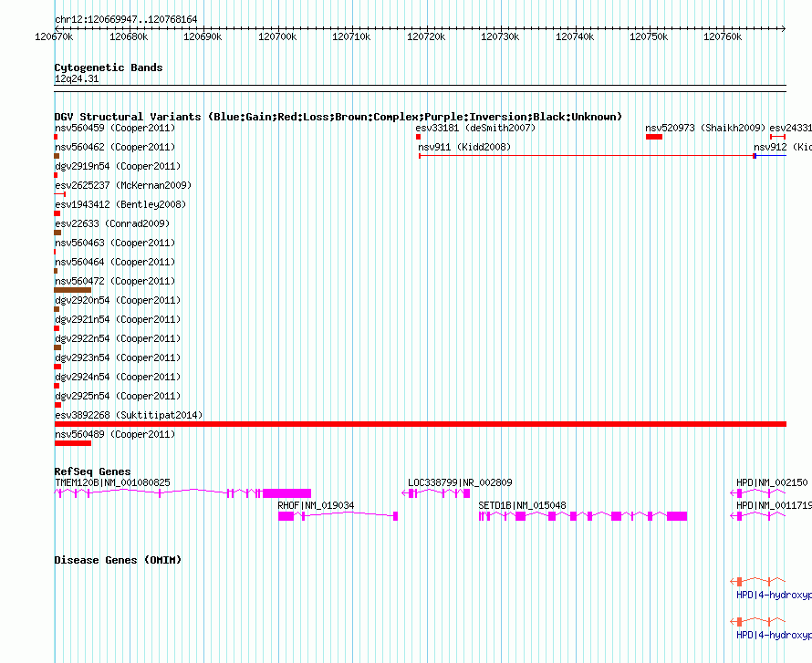Open variant dgv2925n54 (Cooper2011) label
This screenshot has height=663, width=812.
coord(118,396)
